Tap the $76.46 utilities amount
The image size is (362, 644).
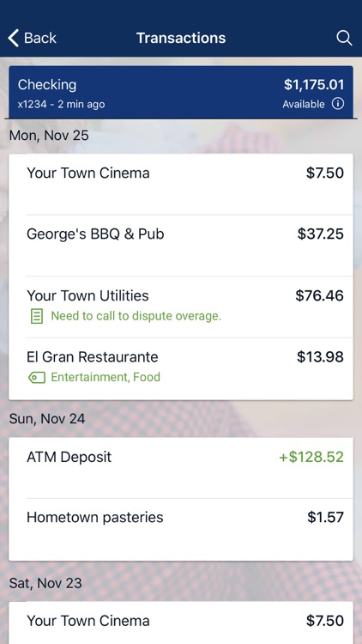[320, 295]
